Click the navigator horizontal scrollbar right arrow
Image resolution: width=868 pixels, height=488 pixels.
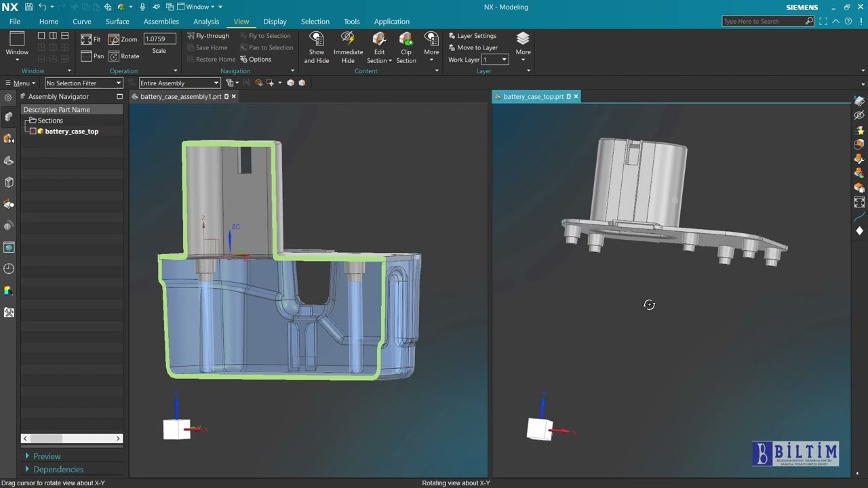coord(118,439)
